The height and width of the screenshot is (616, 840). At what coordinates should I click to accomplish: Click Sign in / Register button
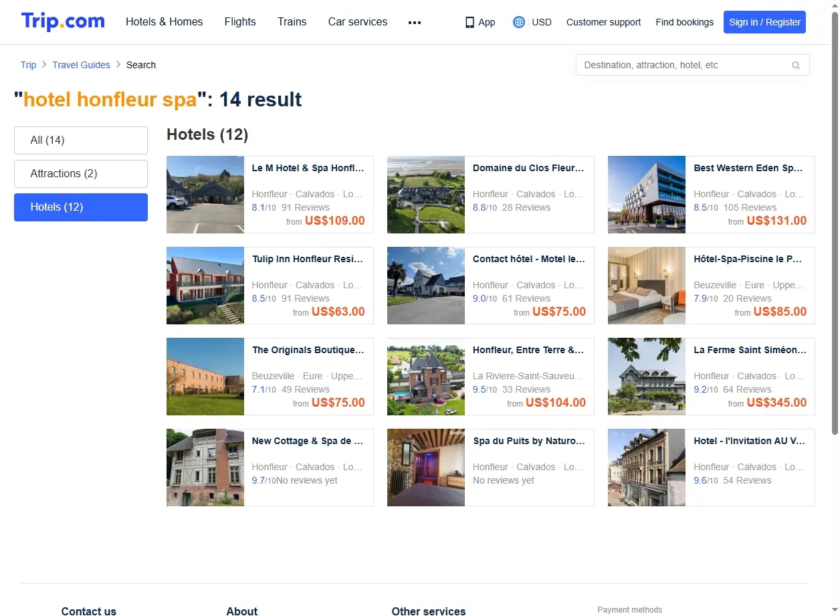pos(764,22)
